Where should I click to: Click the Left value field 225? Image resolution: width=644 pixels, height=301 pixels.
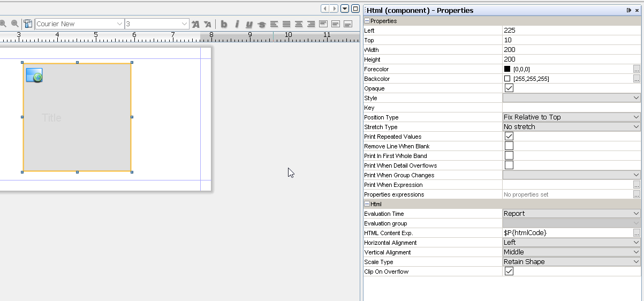pos(571,31)
